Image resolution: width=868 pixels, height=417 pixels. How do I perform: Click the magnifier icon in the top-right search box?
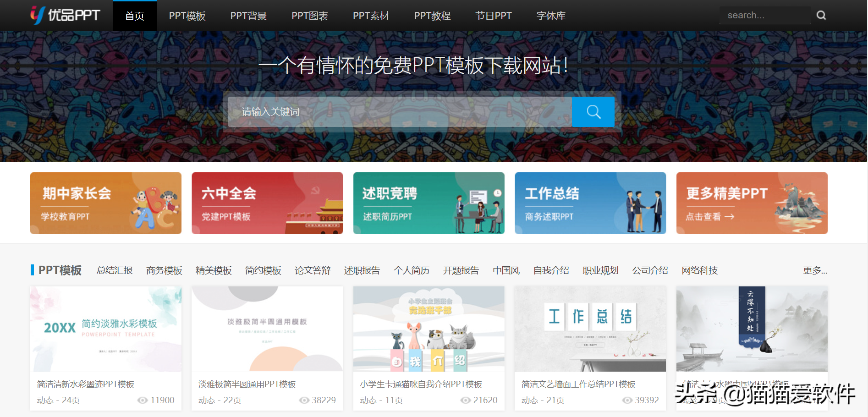(x=821, y=15)
